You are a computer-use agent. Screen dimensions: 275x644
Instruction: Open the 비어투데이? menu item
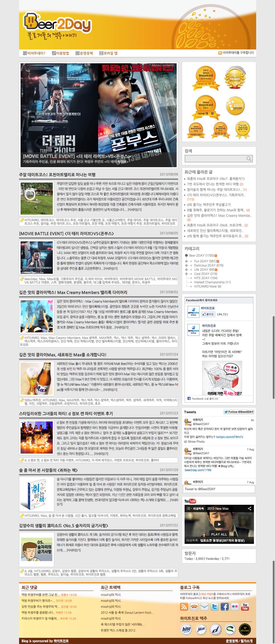34,53
